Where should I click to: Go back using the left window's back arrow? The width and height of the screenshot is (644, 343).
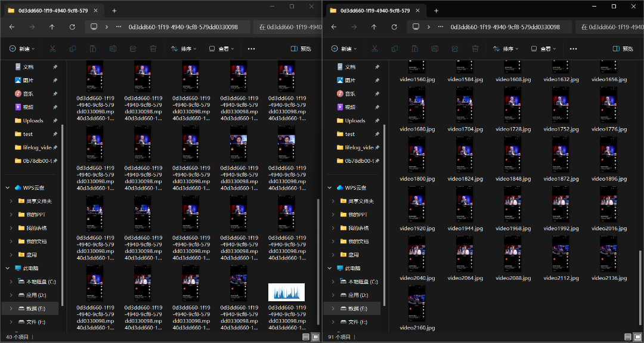tap(12, 27)
